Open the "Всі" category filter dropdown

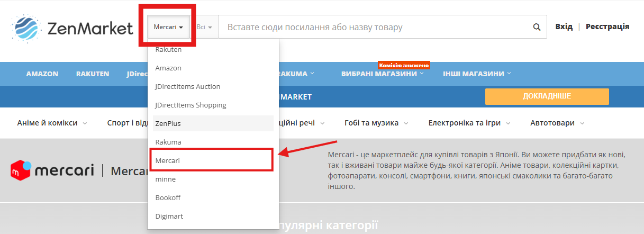click(x=204, y=26)
